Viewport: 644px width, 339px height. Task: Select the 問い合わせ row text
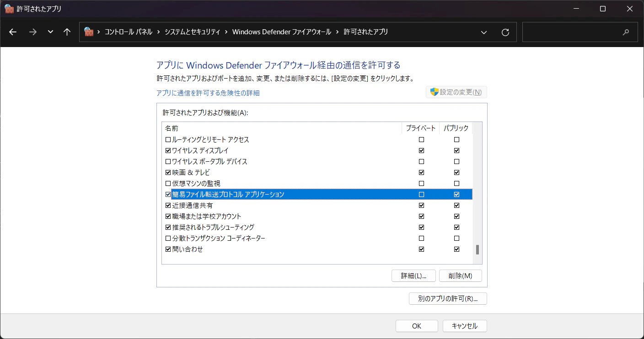click(187, 249)
